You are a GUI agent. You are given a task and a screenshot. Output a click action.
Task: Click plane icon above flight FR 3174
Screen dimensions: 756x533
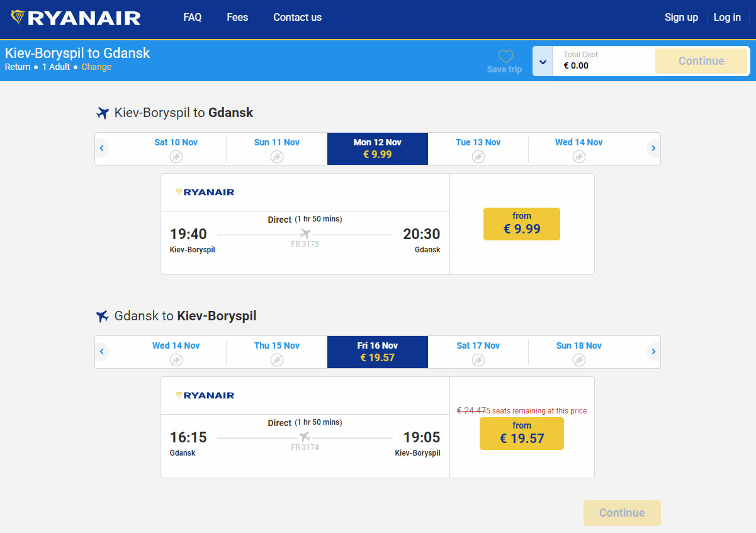(x=305, y=437)
